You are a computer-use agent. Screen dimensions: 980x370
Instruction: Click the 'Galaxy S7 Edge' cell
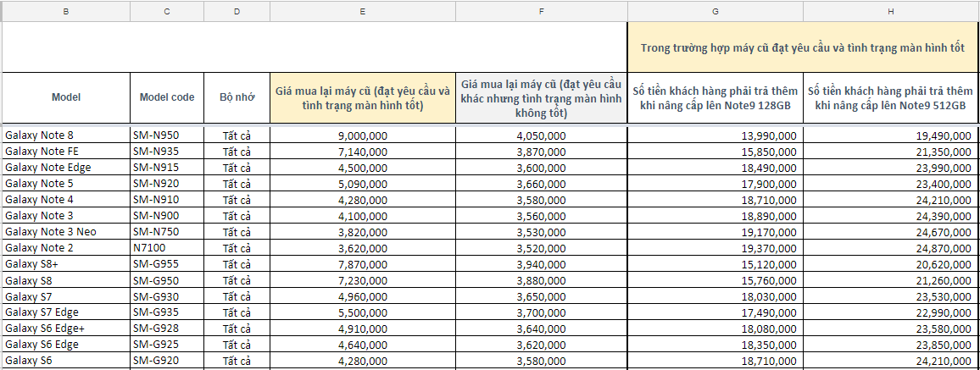[66, 312]
